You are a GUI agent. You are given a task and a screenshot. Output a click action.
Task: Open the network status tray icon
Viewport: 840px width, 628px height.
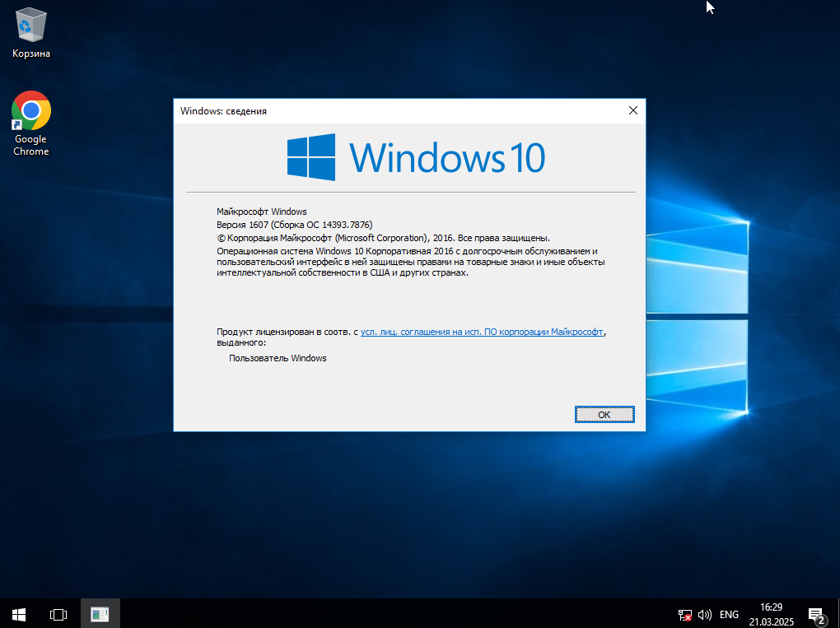tap(684, 615)
